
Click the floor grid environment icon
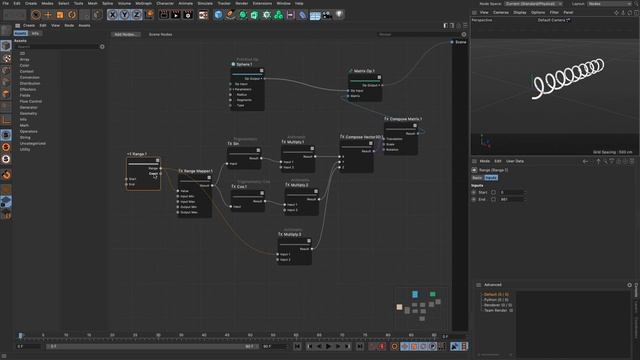(x=315, y=15)
